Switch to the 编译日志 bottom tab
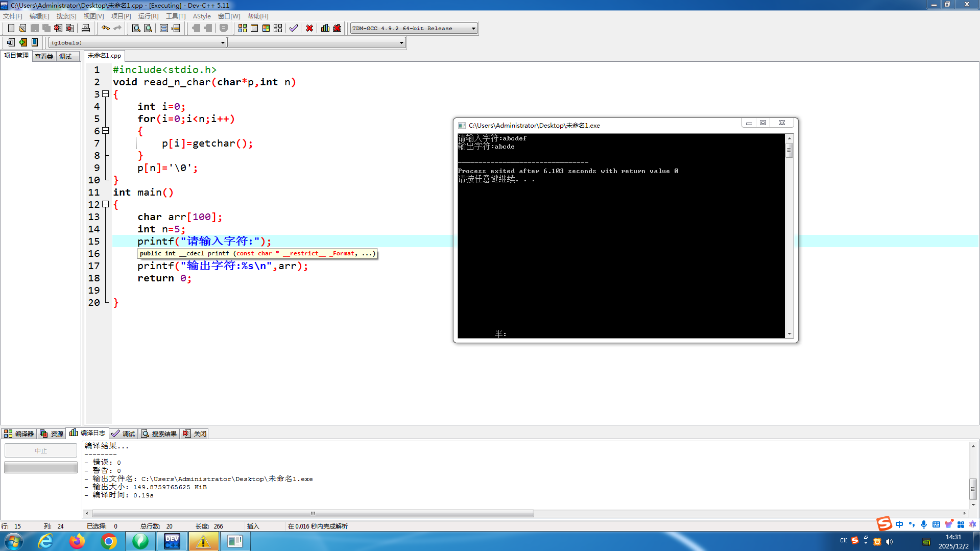980x551 pixels. [87, 433]
